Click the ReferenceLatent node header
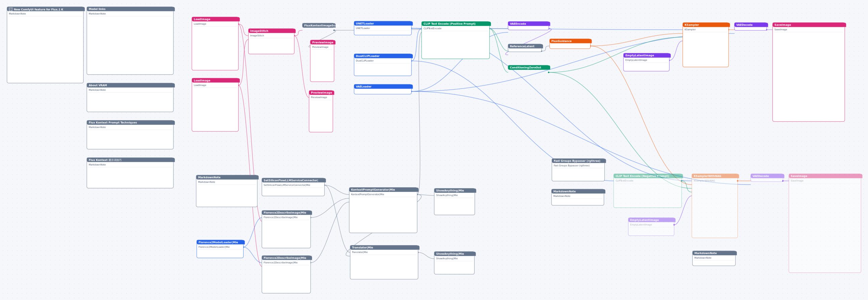The width and height of the screenshot is (868, 300). [525, 46]
